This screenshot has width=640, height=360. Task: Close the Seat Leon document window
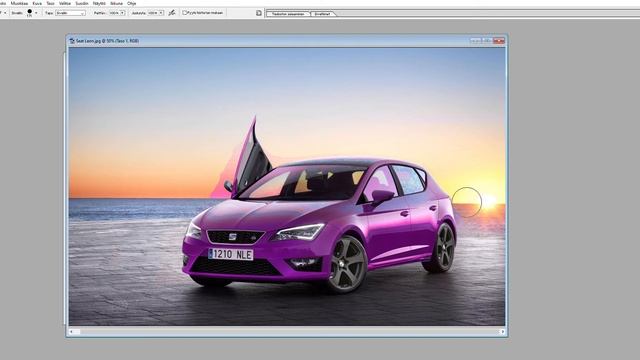coord(499,40)
